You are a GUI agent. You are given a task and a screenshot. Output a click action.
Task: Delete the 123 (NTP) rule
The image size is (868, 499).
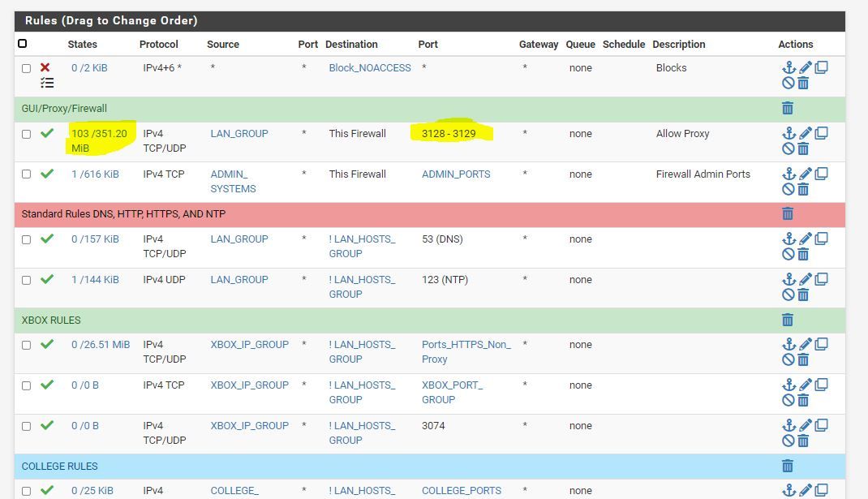pyautogui.click(x=803, y=295)
